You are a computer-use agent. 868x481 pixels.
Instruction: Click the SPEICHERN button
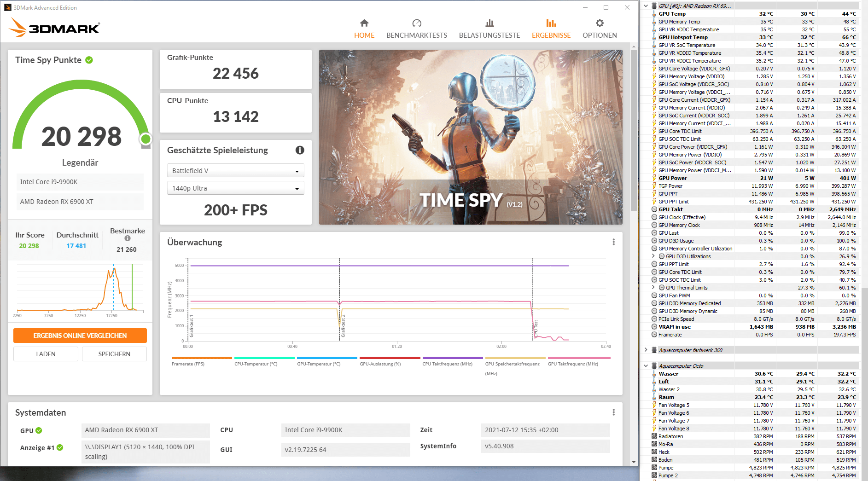(x=114, y=354)
